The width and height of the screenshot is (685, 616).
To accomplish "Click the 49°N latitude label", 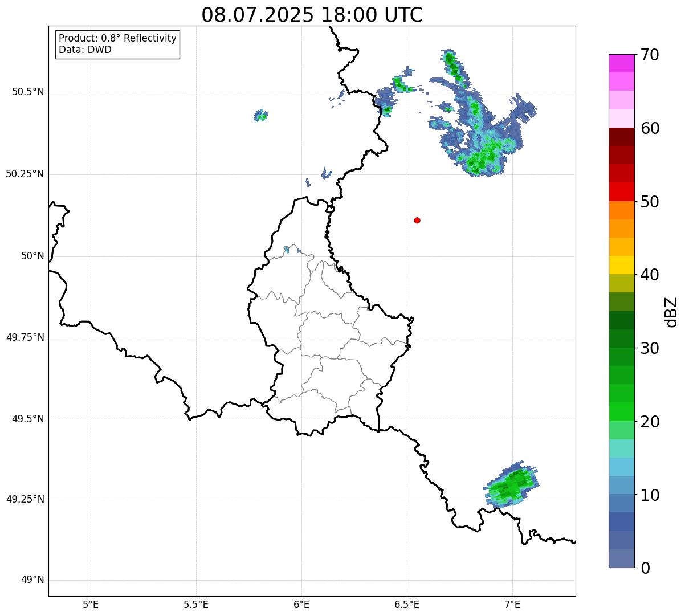I will coord(32,580).
